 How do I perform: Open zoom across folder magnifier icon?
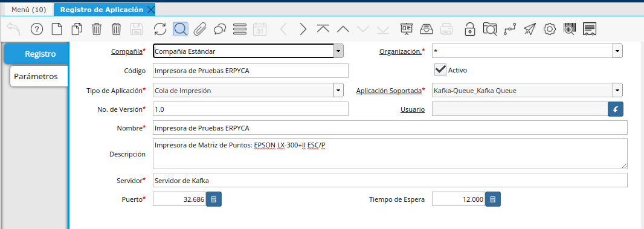coord(490,29)
